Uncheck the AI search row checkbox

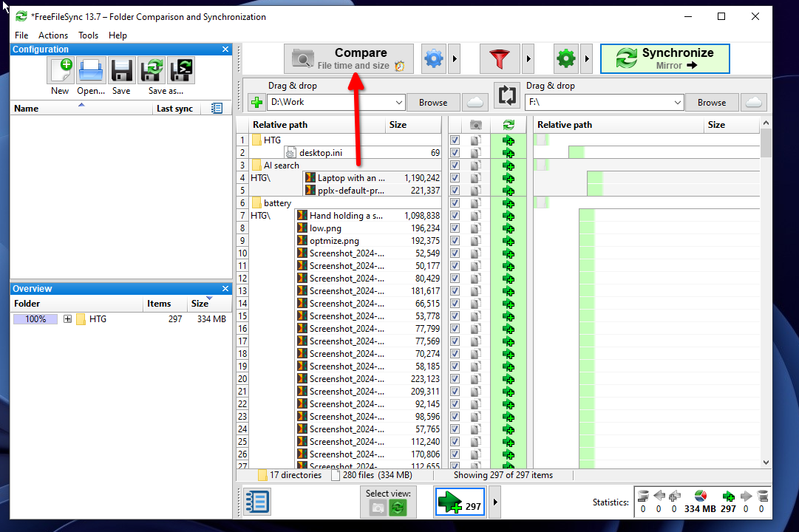pos(455,165)
